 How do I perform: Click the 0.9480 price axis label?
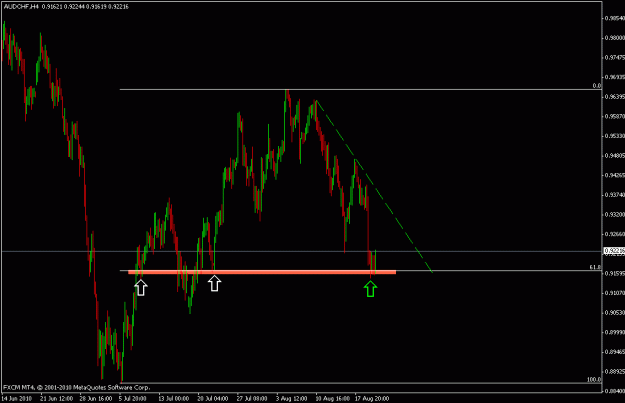coord(615,155)
